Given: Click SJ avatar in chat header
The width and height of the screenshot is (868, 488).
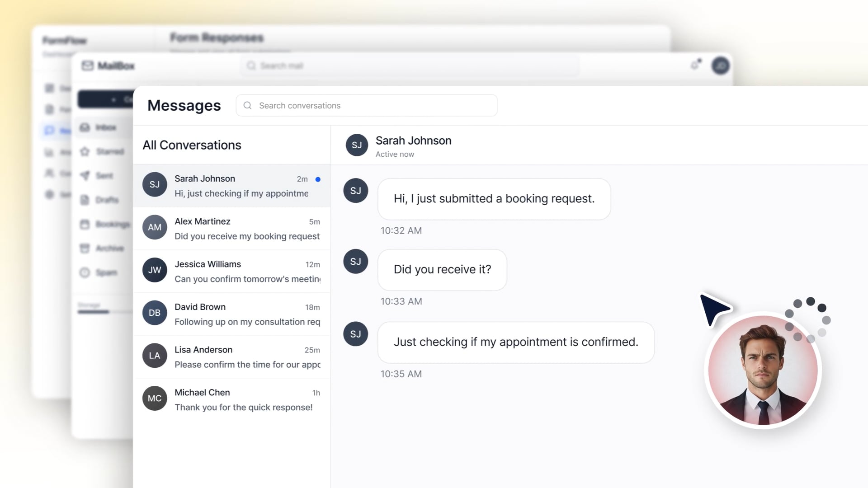Looking at the screenshot, I should click(357, 145).
